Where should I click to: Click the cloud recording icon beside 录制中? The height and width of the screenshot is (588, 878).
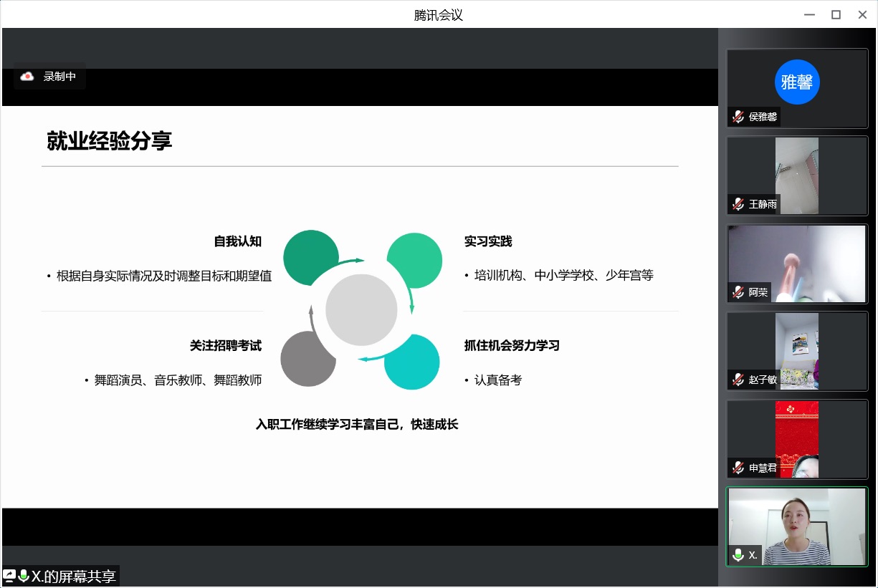(x=27, y=76)
